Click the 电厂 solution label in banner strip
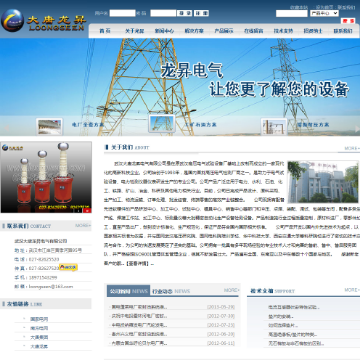360x360 pixels. tap(88, 125)
